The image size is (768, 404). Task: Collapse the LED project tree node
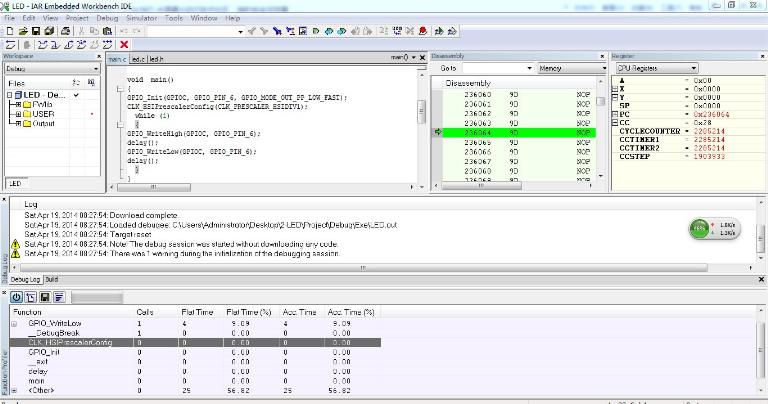click(9, 95)
